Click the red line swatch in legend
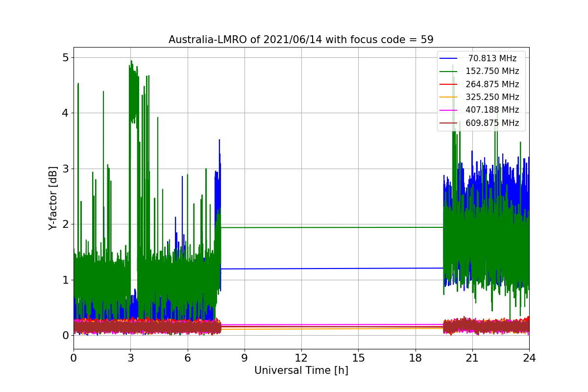 click(449, 84)
